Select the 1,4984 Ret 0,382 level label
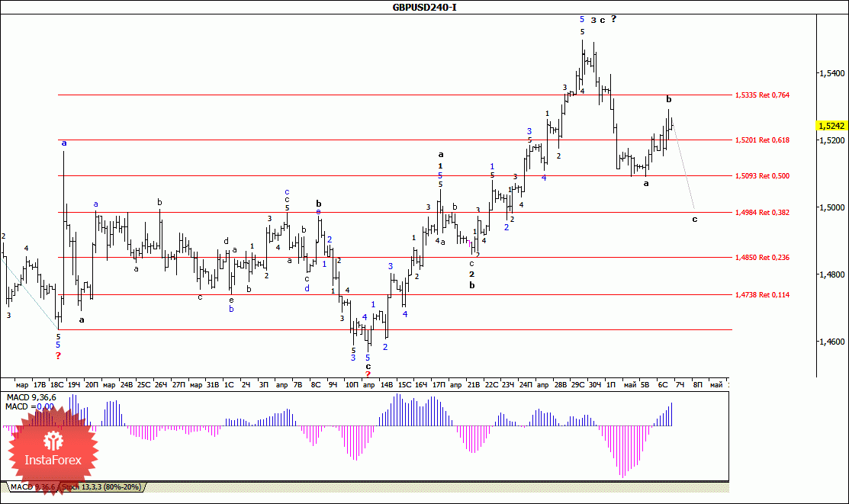The height and width of the screenshot is (504, 849). 762,212
